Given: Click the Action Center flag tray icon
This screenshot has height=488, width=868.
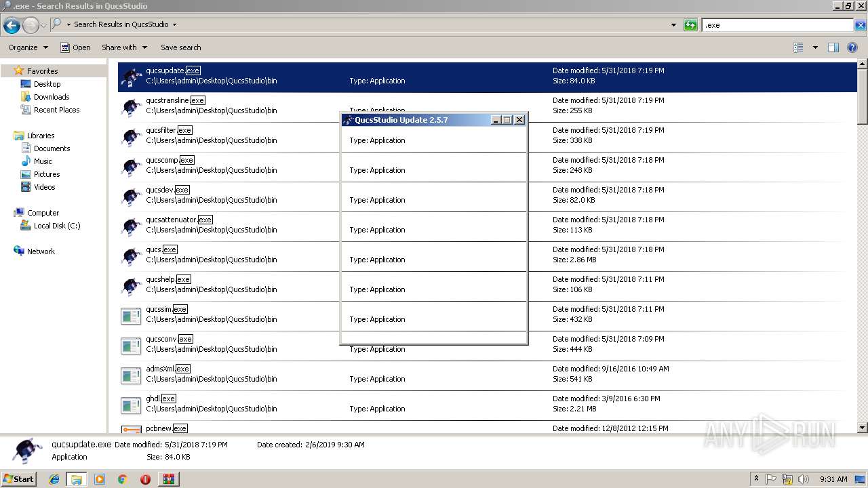Looking at the screenshot, I should point(772,479).
